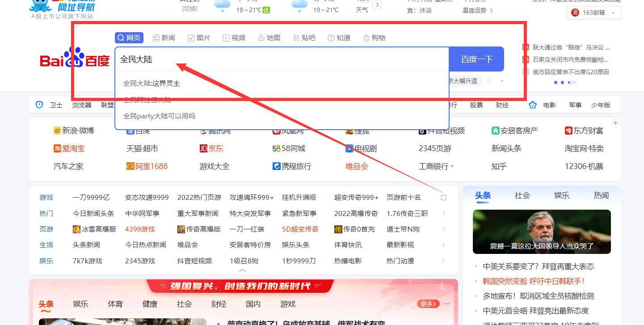
Task: Open the 健康 tab in bottom news
Action: point(150,304)
